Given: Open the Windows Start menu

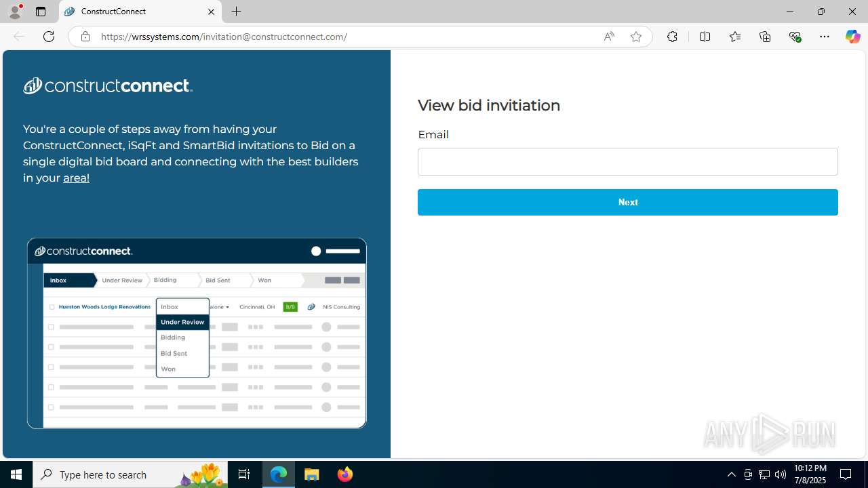Looking at the screenshot, I should coord(16,474).
